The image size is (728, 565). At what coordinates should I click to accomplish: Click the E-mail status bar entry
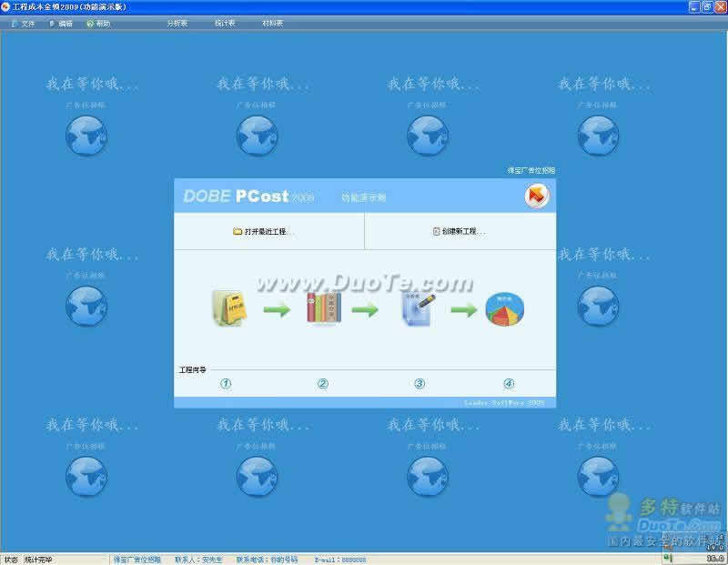tap(340, 560)
